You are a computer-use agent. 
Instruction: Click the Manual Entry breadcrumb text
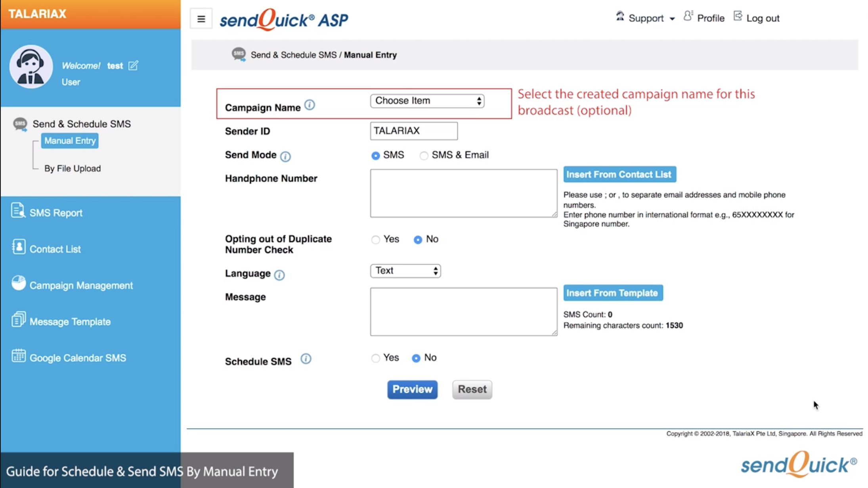370,55
